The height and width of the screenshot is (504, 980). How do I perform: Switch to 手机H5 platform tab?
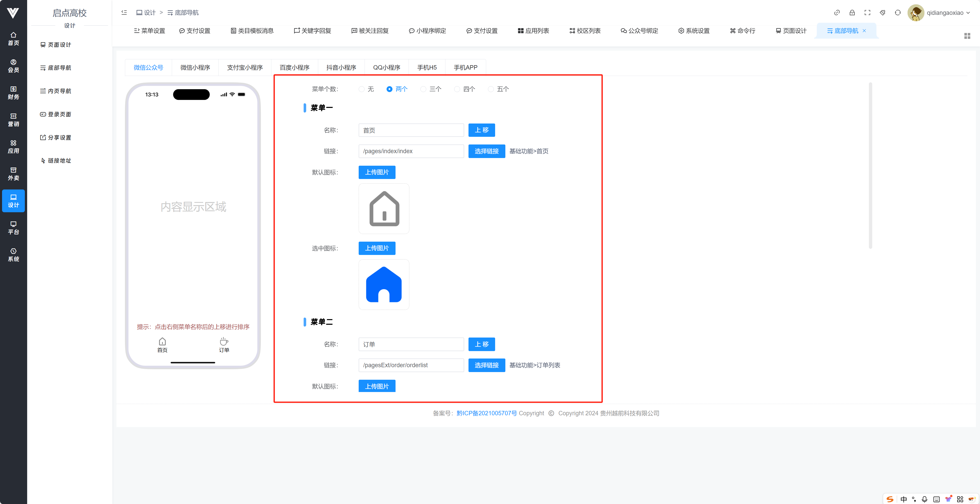coord(427,67)
